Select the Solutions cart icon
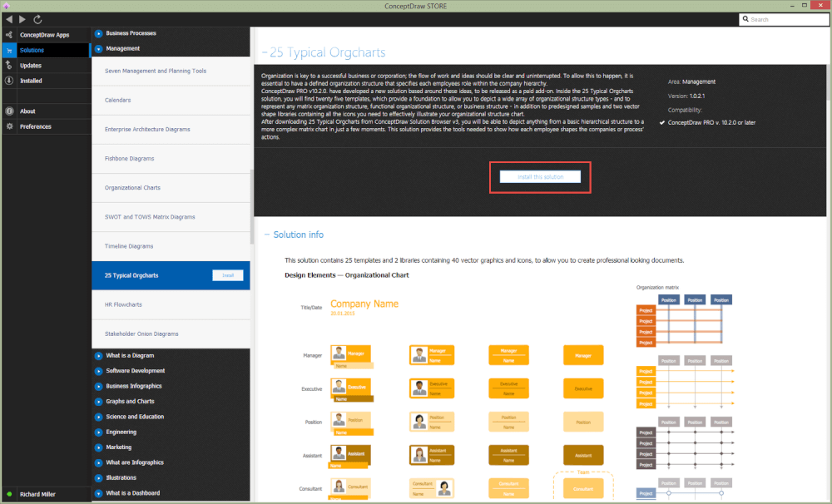The width and height of the screenshot is (832, 504). pos(9,51)
